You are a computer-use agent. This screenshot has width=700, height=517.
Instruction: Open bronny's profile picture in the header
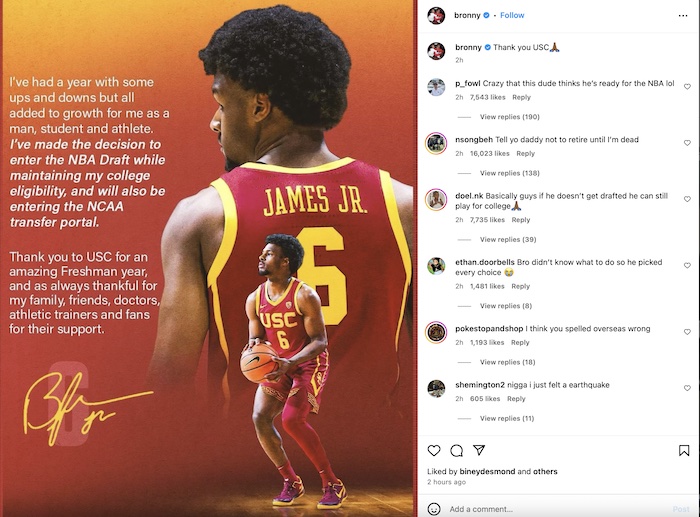pyautogui.click(x=436, y=16)
